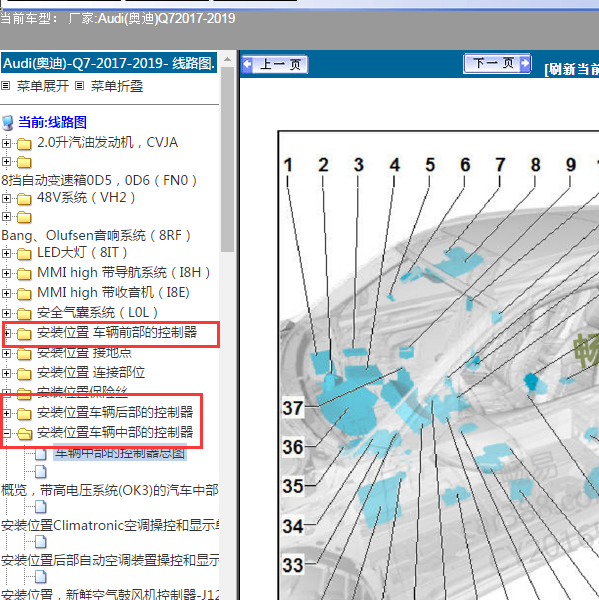This screenshot has height=600, width=599.
Task: Click the computer icon beside 当前:线路图
Action: [8, 123]
